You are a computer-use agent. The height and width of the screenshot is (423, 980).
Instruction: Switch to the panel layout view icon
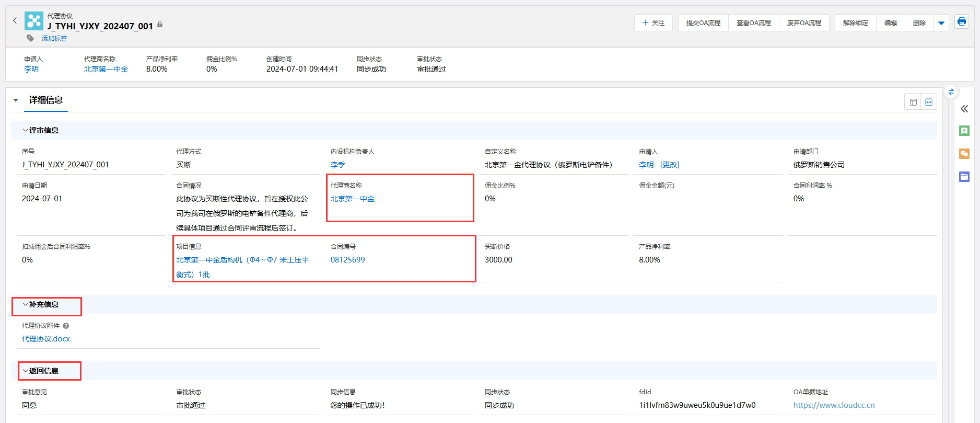tap(913, 102)
